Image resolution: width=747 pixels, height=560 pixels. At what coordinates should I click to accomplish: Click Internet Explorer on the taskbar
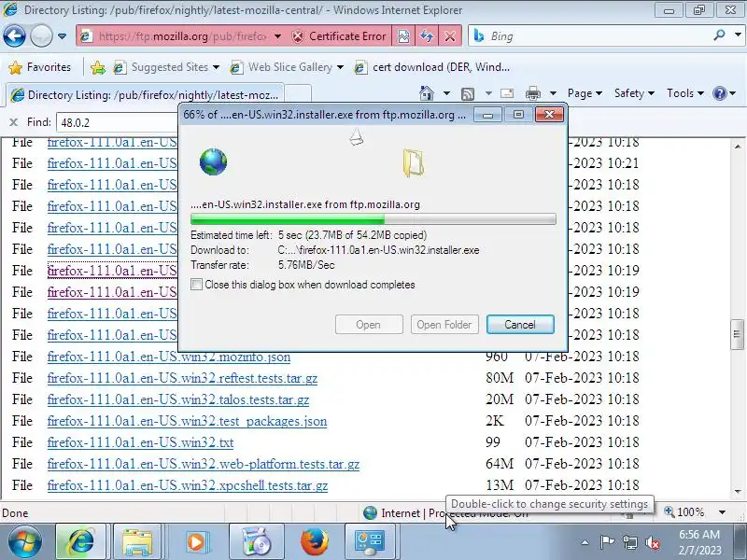pos(81,542)
